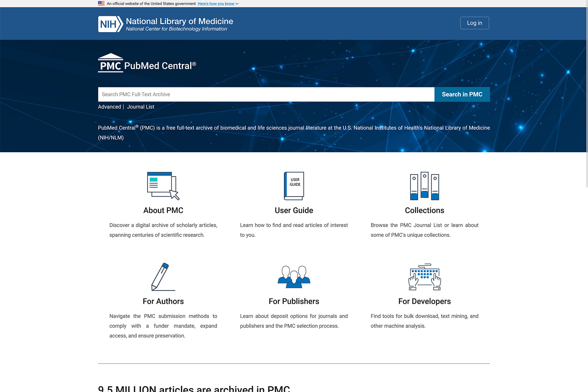Click the Log in button
The width and height of the screenshot is (588, 392).
(475, 23)
